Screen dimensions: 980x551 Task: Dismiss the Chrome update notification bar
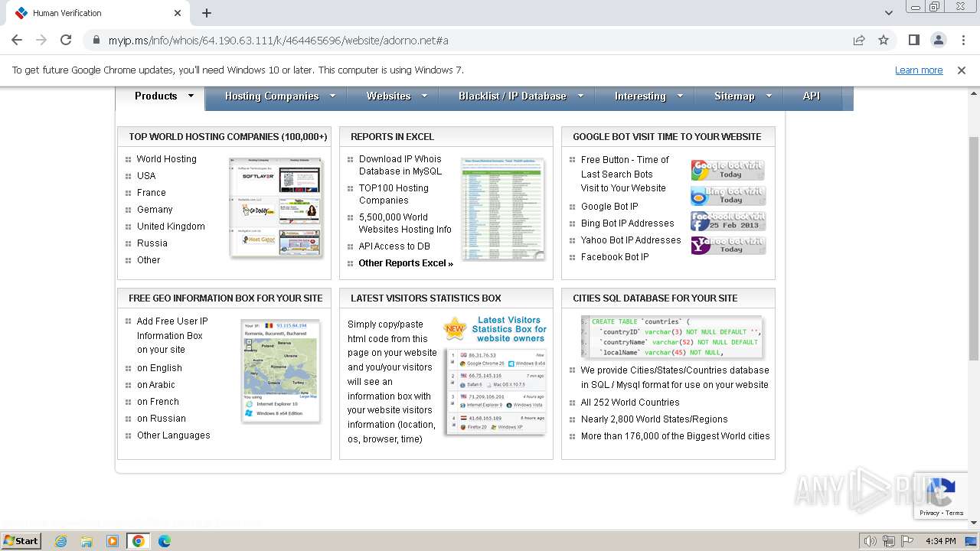coord(962,70)
